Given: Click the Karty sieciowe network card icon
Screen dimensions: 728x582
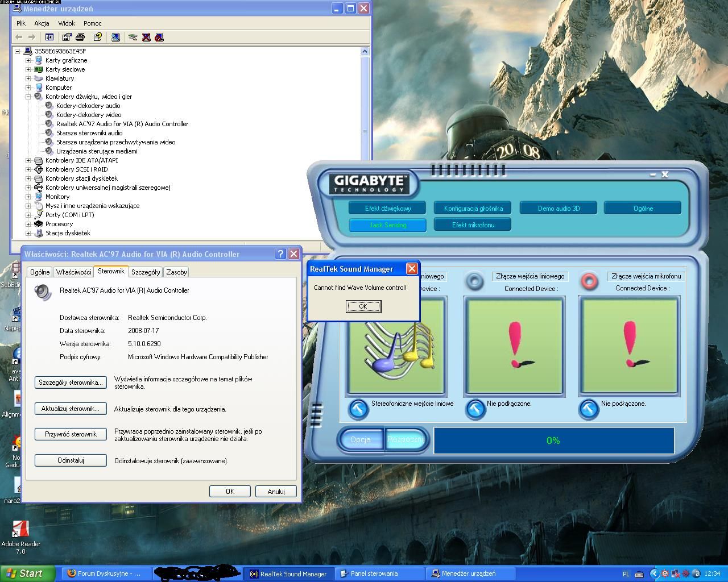Looking at the screenshot, I should (39, 69).
